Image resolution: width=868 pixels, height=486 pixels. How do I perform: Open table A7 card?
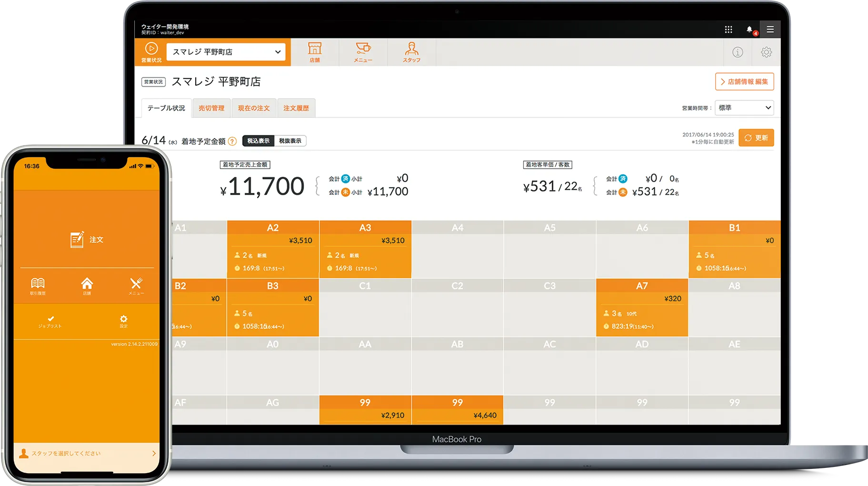[x=642, y=307]
